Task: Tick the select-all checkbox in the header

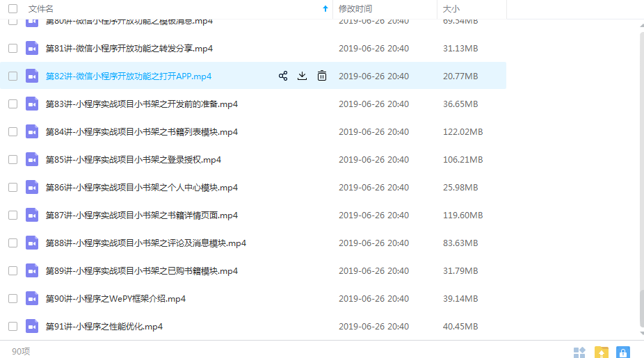Action: tap(13, 9)
